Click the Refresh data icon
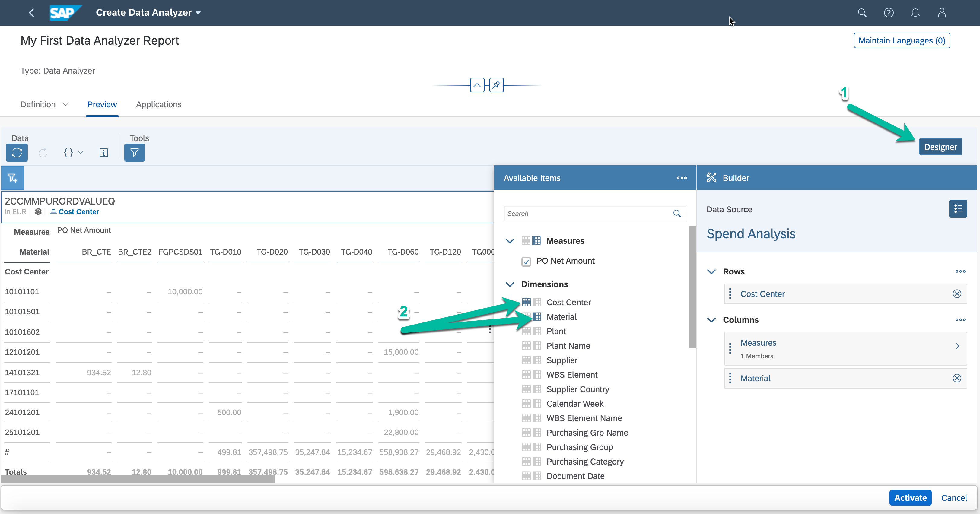 pos(17,153)
